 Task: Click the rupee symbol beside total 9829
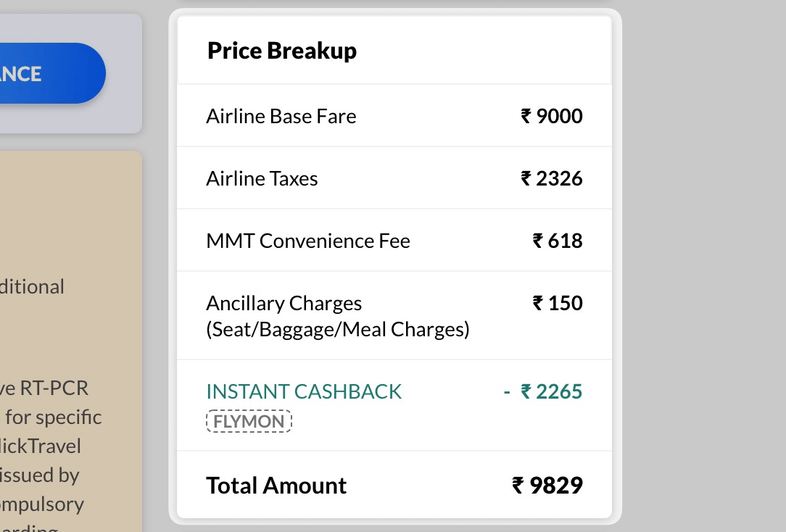pos(518,486)
